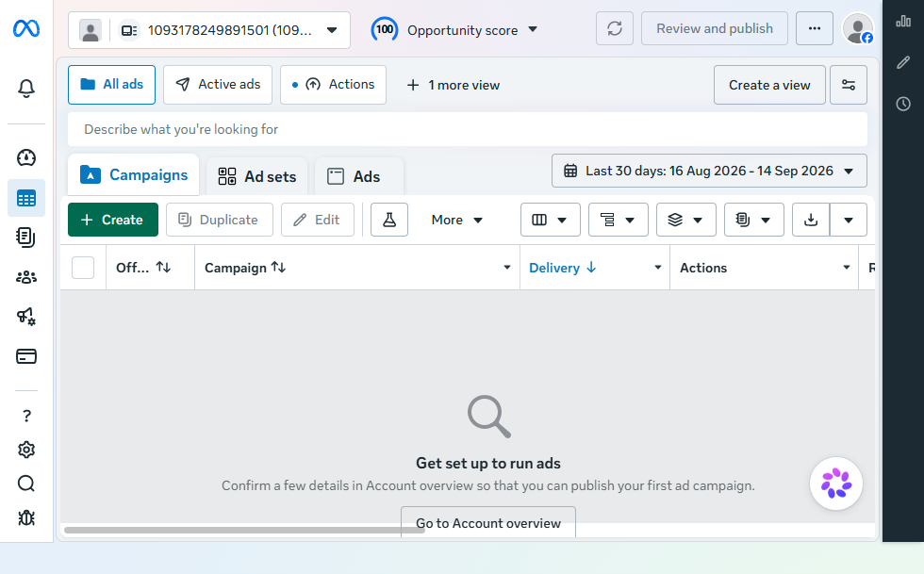Open the three-dot more options button
The height and width of the screenshot is (574, 924).
click(x=815, y=28)
